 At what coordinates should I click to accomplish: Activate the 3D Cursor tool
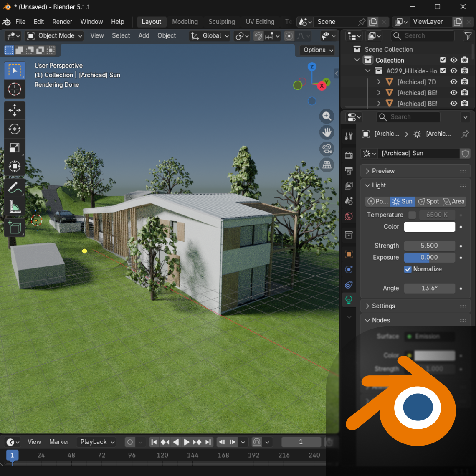[x=14, y=89]
